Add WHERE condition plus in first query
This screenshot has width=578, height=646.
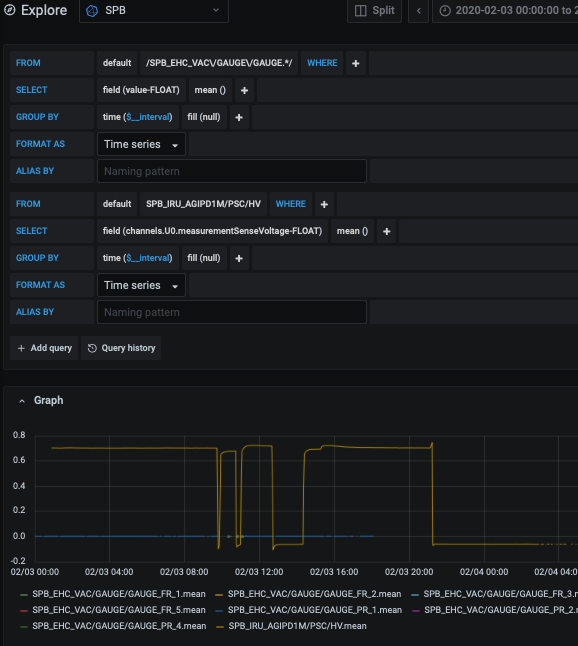click(356, 63)
